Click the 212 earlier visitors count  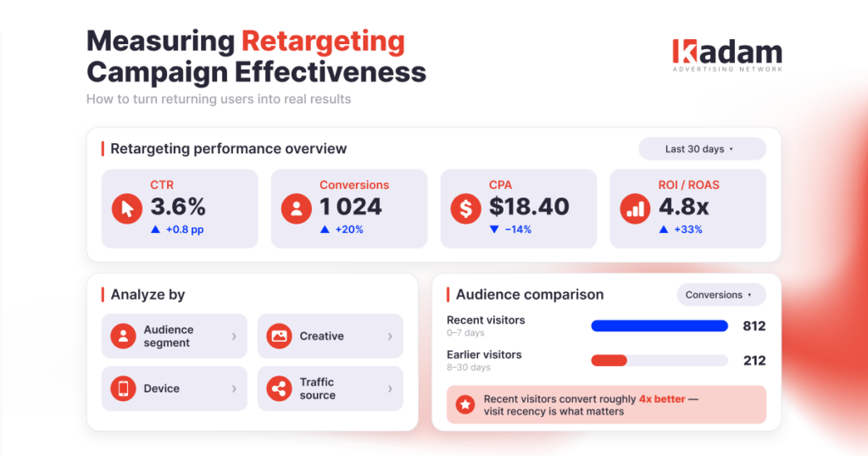pyautogui.click(x=754, y=361)
